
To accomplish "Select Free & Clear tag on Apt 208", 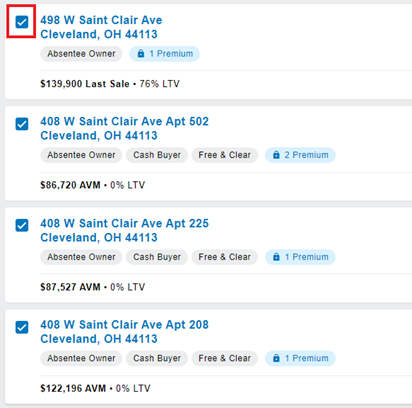I will (x=225, y=358).
